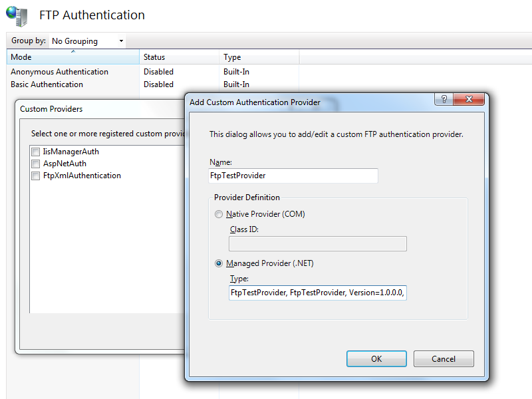The height and width of the screenshot is (399, 532).
Task: Sort by the Status column header
Action: pos(179,57)
